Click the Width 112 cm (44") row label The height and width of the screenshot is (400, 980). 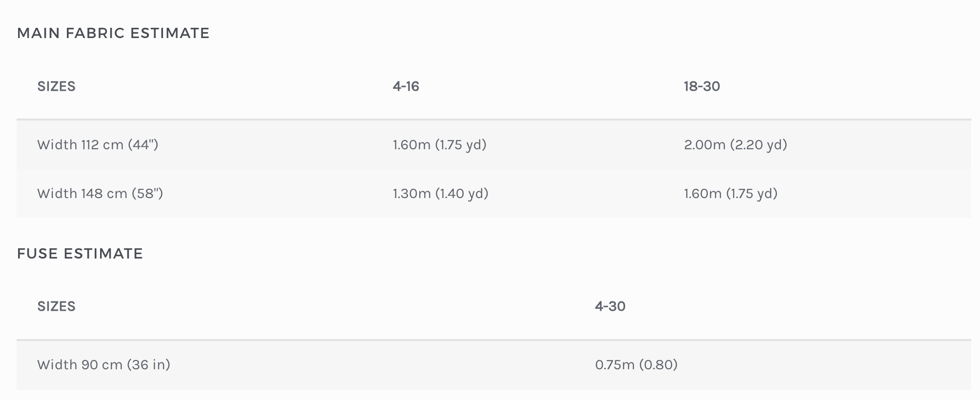click(98, 145)
